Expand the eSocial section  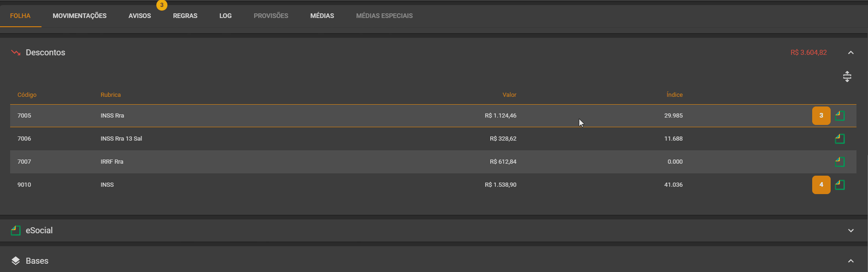851,231
